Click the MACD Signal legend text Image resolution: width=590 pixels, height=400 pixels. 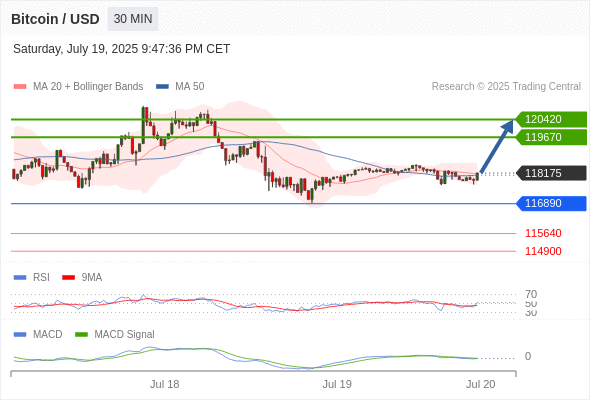coord(124,335)
